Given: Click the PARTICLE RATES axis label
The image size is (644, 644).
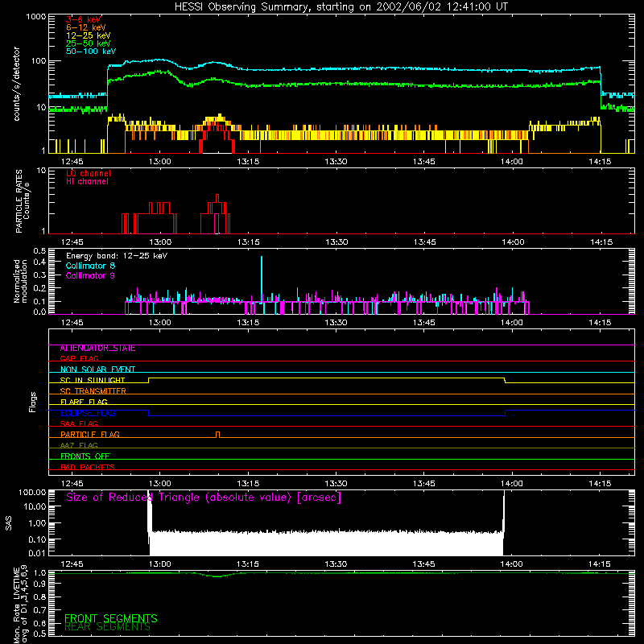Looking at the screenshot, I should coord(23,201).
